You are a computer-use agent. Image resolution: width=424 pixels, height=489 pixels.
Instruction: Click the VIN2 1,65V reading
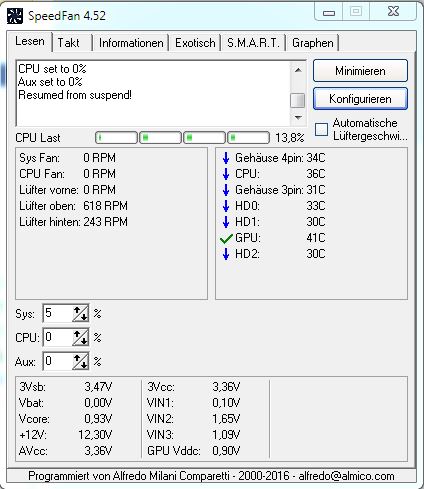coord(193,419)
